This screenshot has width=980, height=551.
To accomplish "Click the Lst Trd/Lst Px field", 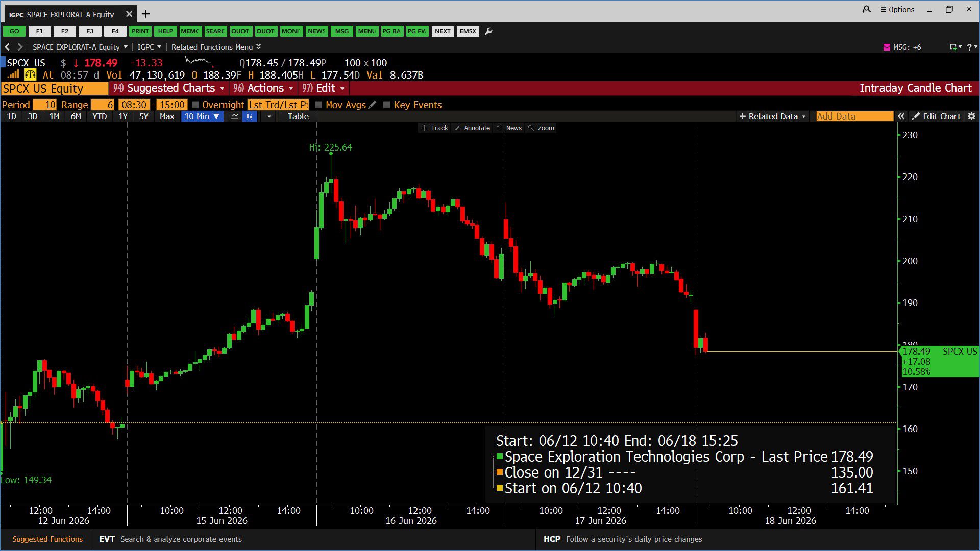I will 278,105.
